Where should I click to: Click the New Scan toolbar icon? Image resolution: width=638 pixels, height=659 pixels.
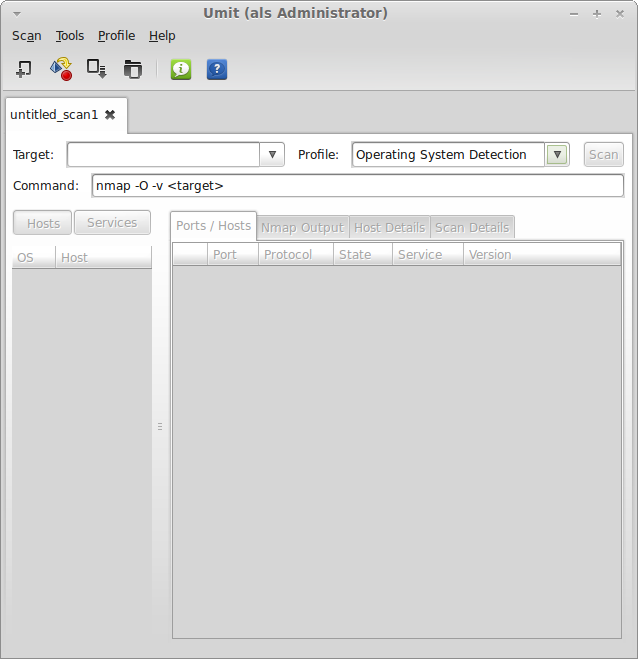[x=24, y=69]
